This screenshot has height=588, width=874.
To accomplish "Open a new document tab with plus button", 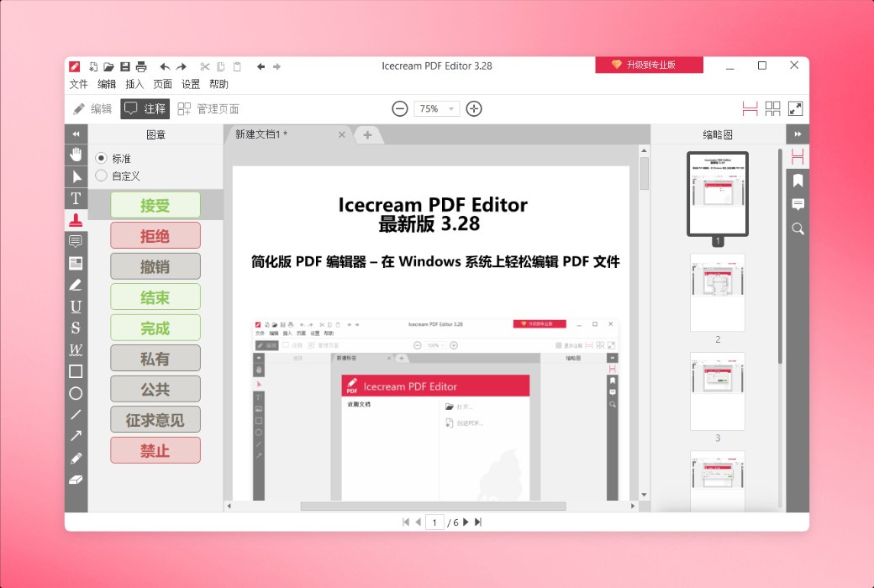I will [x=369, y=134].
